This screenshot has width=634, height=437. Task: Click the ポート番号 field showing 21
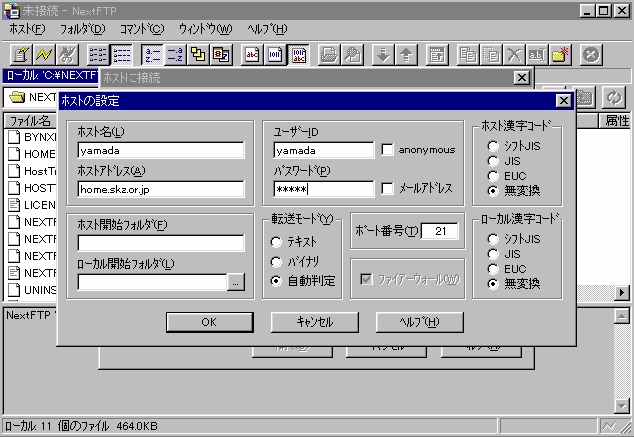coord(440,231)
